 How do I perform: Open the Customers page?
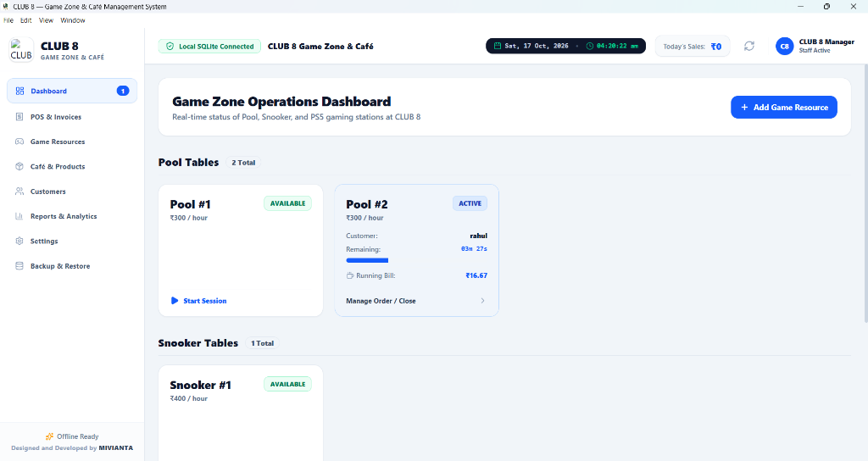pos(72,192)
